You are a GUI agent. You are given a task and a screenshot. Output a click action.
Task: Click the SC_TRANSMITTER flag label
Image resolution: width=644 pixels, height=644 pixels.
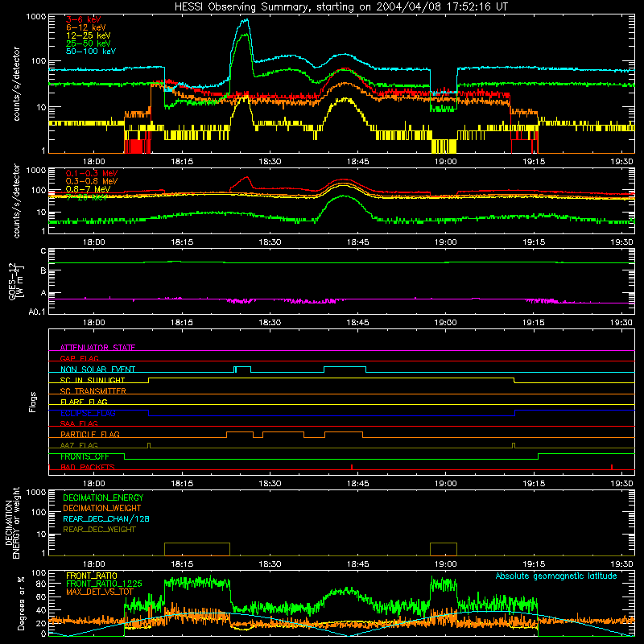[x=93, y=390]
